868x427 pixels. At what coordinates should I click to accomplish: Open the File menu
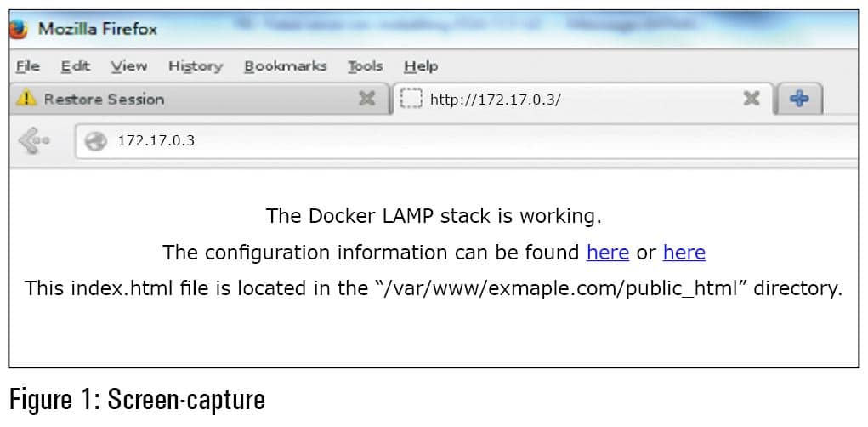coord(28,65)
